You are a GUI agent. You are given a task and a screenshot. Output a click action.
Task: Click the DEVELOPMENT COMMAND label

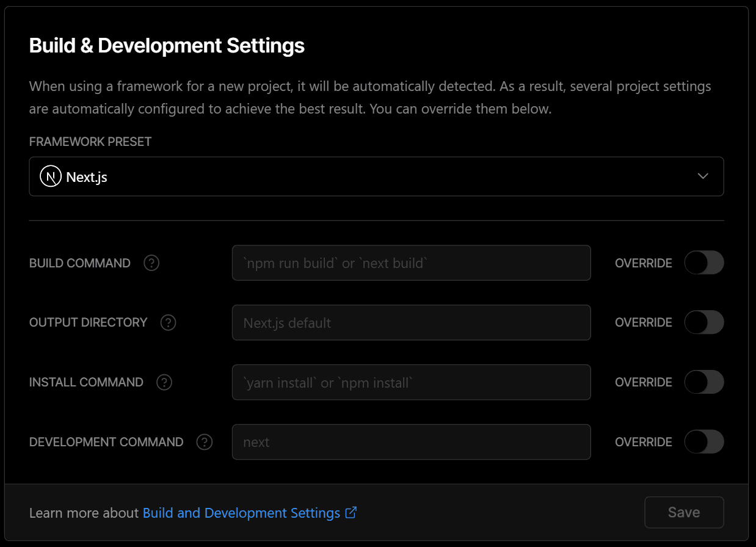pyautogui.click(x=106, y=442)
